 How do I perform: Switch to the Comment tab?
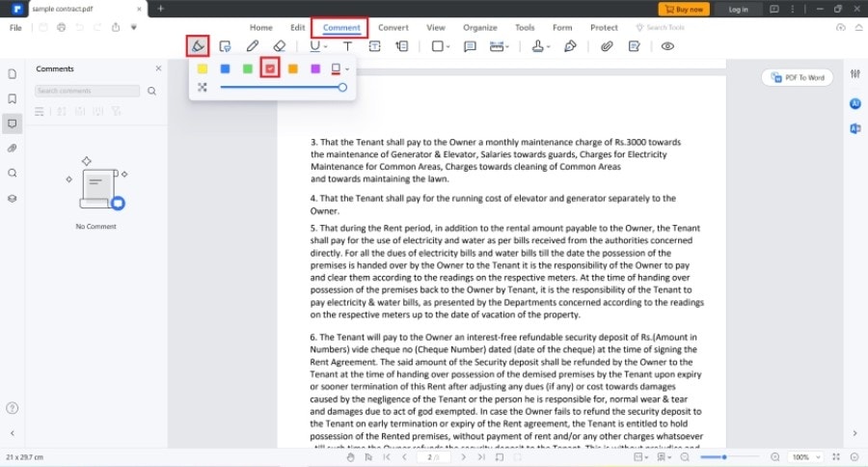tap(341, 27)
